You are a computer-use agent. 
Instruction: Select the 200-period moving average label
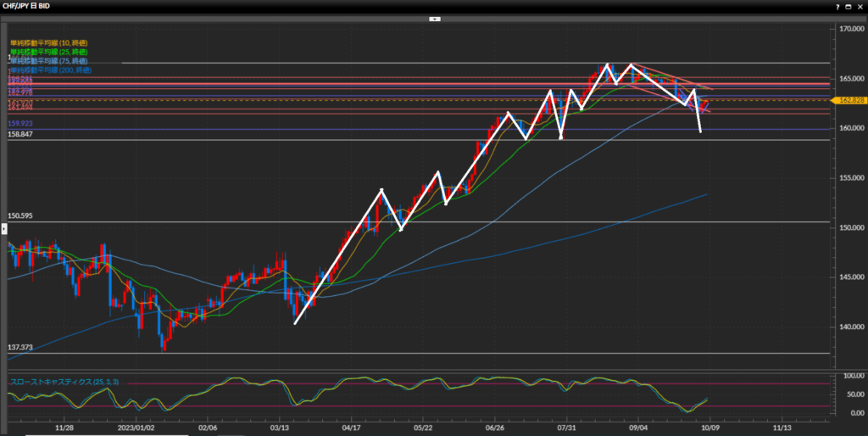click(50, 70)
